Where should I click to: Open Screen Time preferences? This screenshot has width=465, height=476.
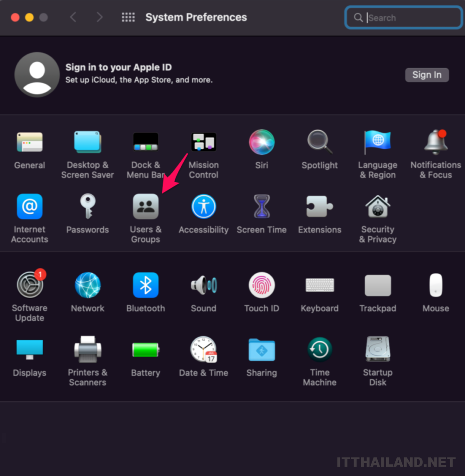click(262, 206)
